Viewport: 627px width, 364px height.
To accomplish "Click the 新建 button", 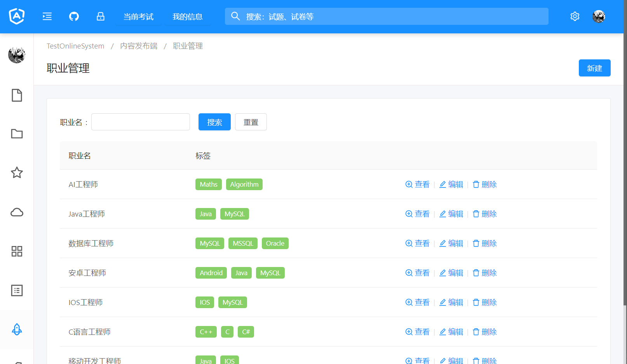I will [594, 68].
